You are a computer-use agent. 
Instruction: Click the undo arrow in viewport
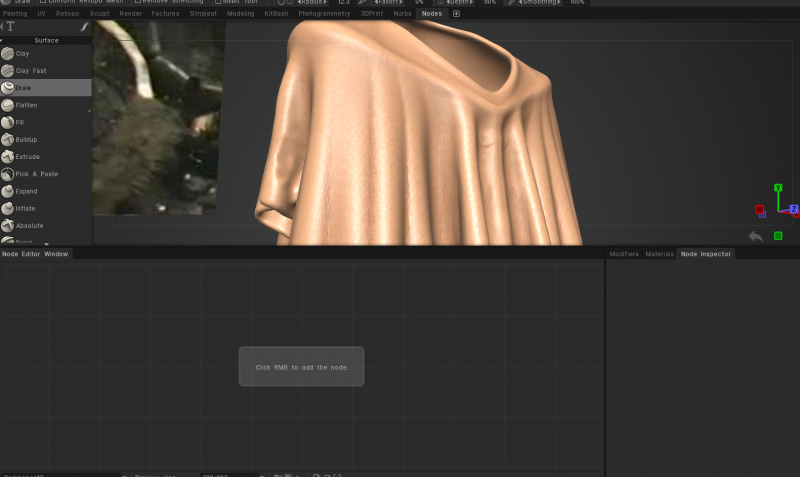(x=756, y=236)
